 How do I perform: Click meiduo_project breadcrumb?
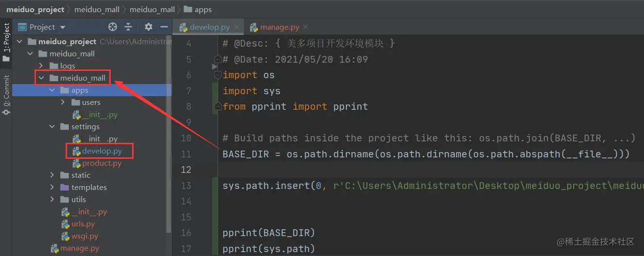pos(35,9)
